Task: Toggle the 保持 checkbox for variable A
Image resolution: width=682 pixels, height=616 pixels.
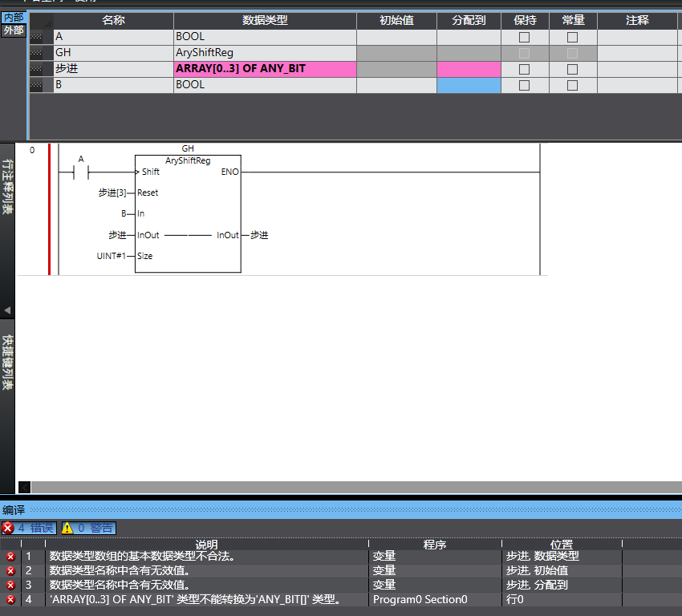Action: tap(524, 37)
